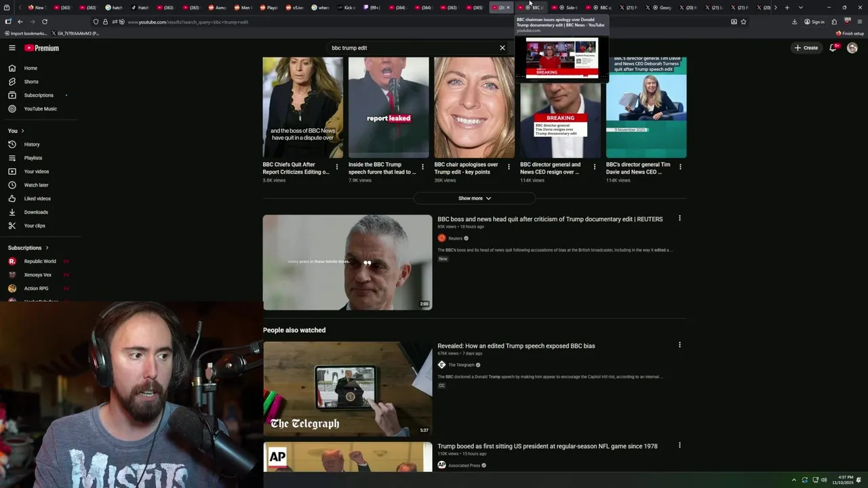The width and height of the screenshot is (868, 488).
Task: Open watch History
Action: pyautogui.click(x=32, y=144)
